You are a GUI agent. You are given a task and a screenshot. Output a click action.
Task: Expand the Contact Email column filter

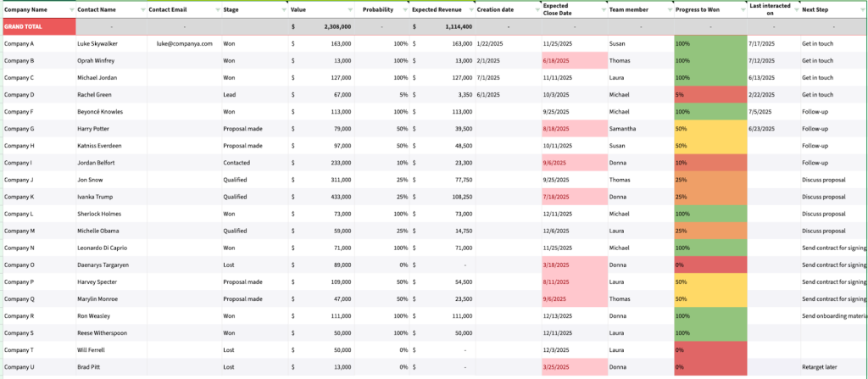pyautogui.click(x=217, y=10)
